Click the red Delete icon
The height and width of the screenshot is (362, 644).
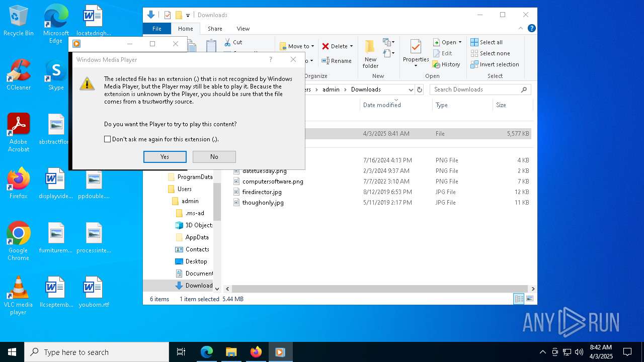pos(326,46)
